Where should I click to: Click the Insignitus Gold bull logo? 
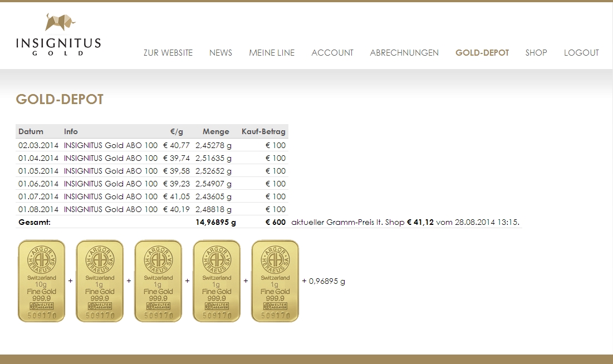click(58, 35)
